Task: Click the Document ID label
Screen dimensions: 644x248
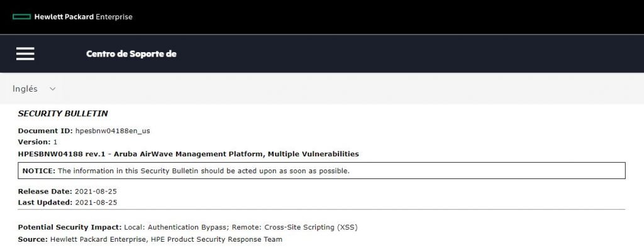Action: click(45, 131)
